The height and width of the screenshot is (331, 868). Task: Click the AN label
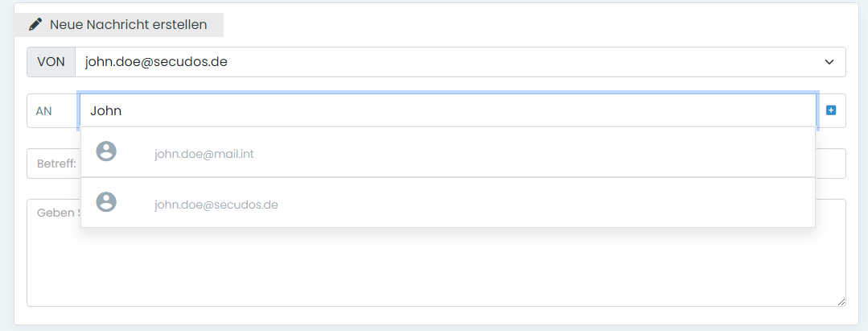[44, 111]
